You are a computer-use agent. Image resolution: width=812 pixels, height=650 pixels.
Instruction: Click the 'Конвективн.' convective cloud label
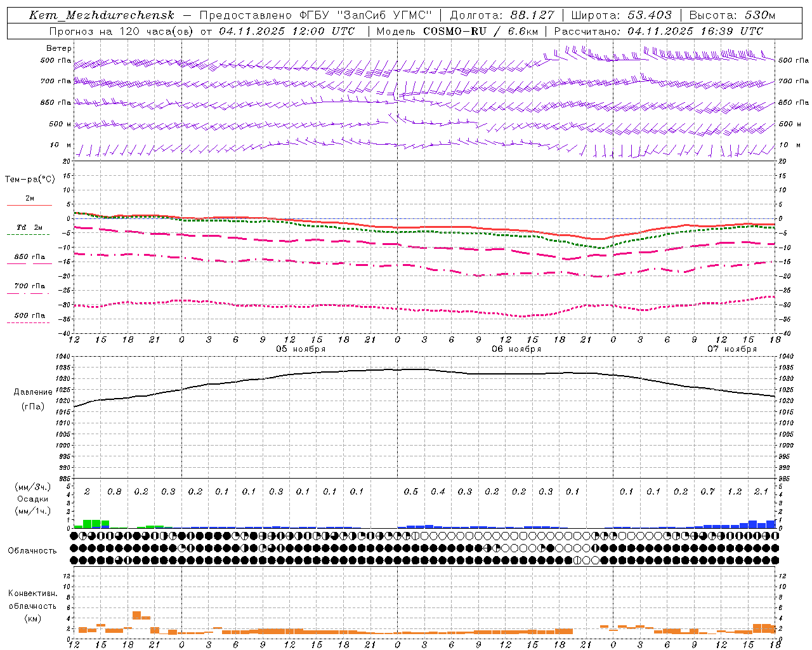pyautogui.click(x=32, y=594)
